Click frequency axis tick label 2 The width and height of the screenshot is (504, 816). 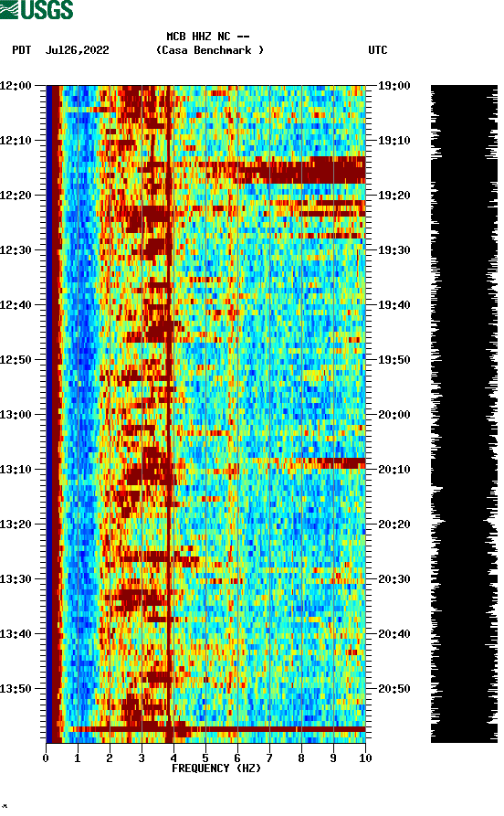click(110, 758)
